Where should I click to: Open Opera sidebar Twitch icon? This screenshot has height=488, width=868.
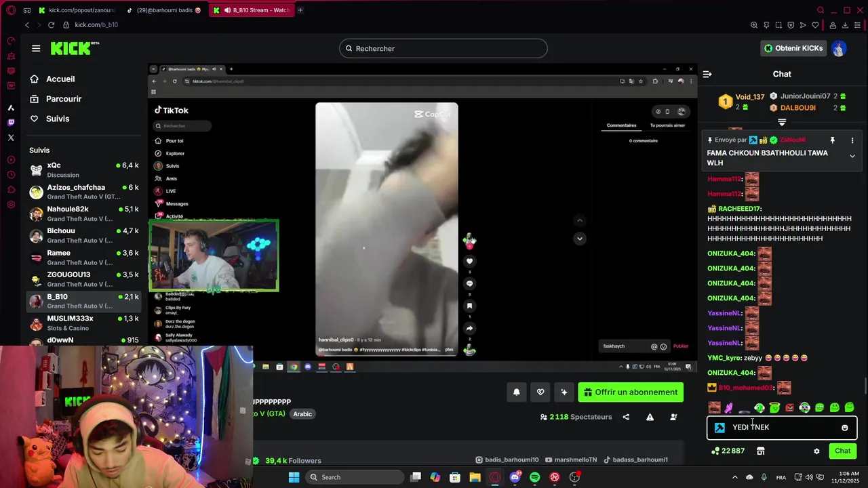[11, 123]
